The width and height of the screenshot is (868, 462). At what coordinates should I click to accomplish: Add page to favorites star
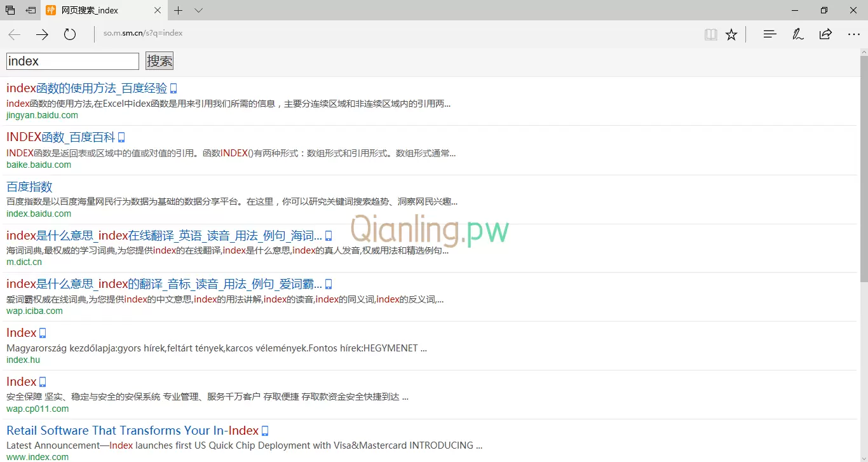731,34
